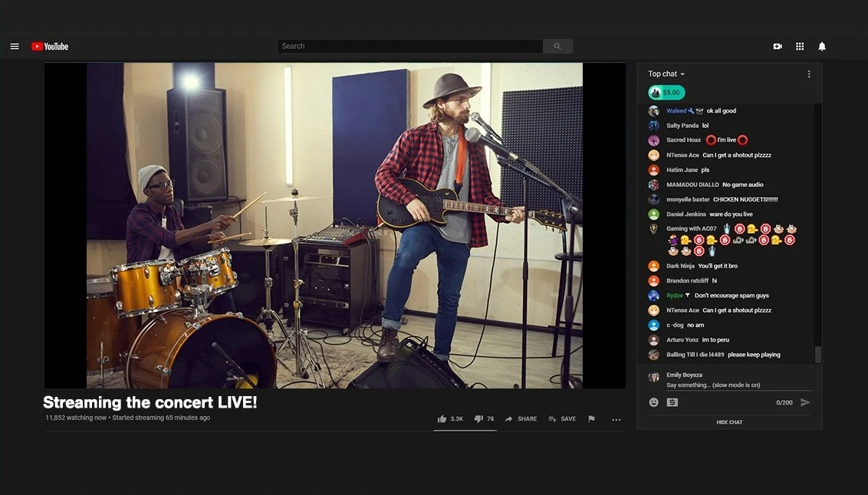Screen dimensions: 868x495
Task: Dislike the video with thumbs down
Action: pyautogui.click(x=478, y=419)
